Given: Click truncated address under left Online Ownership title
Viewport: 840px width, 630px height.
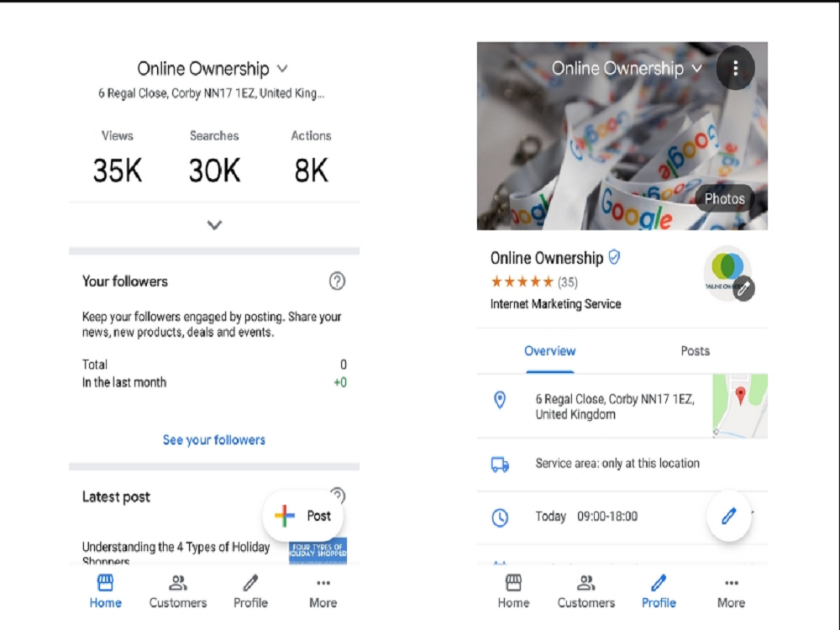Looking at the screenshot, I should point(211,94).
